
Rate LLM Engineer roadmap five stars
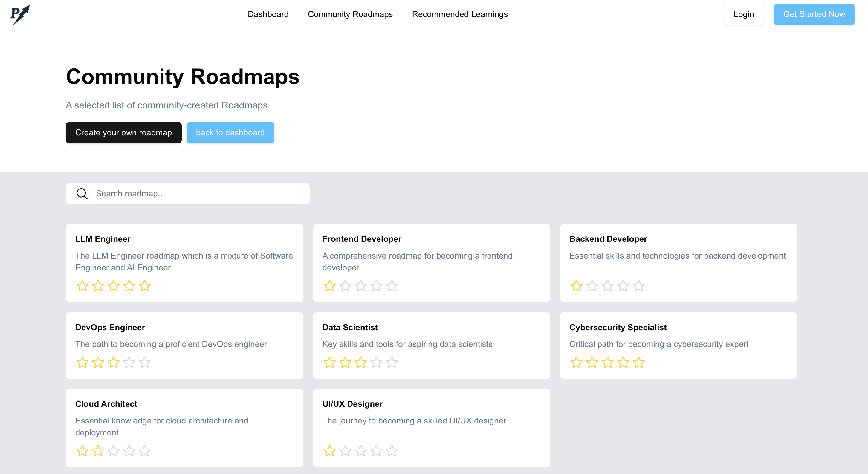145,286
